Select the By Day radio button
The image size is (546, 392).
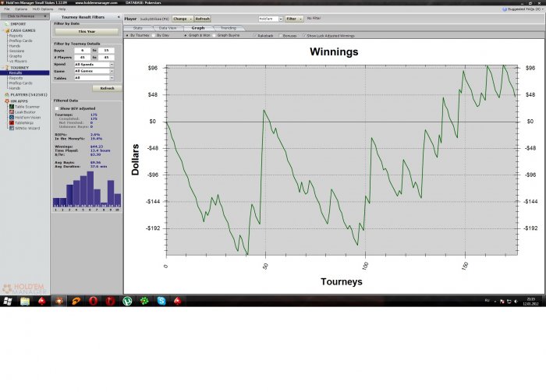coord(154,36)
